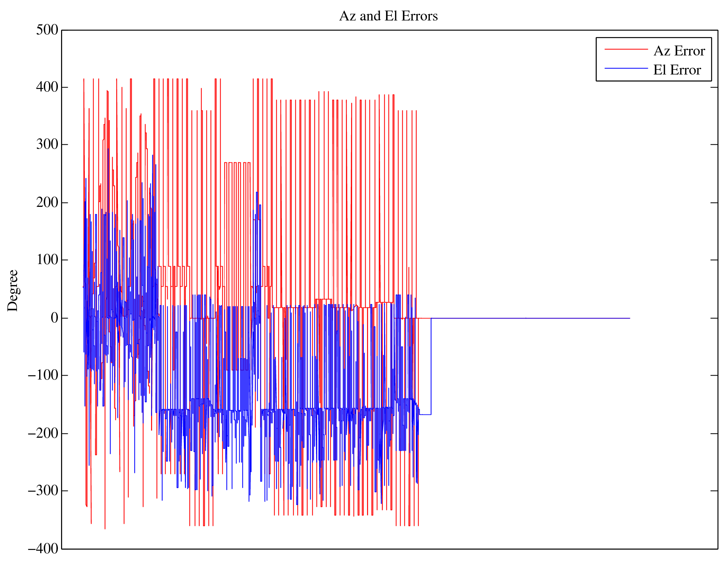Click the −200 y-axis tick label

coord(43,434)
